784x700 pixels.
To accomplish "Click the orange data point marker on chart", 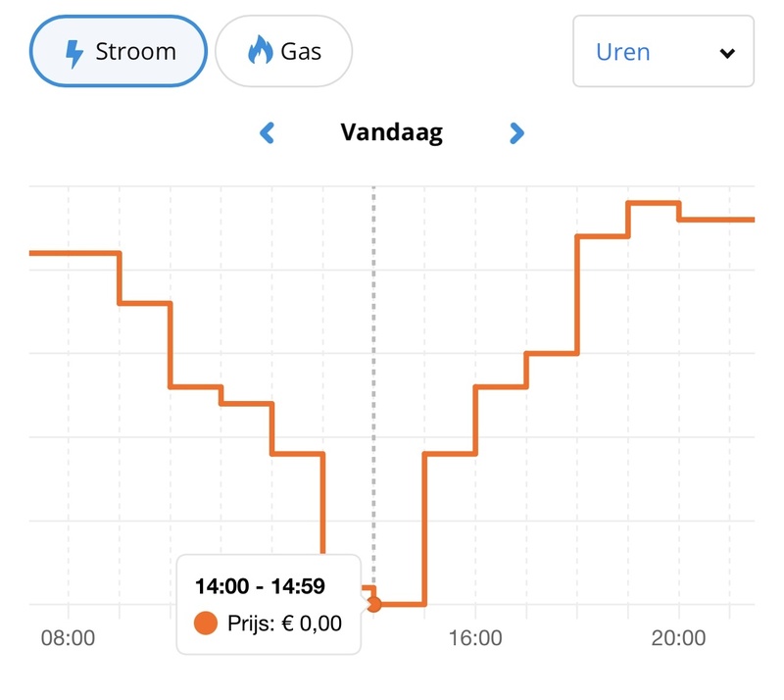I will 373,604.
